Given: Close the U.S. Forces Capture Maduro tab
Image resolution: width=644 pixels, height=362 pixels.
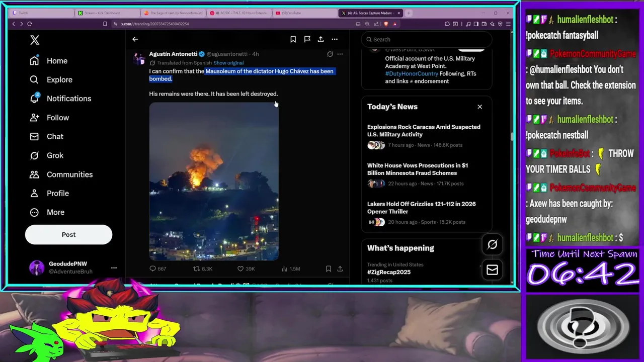Looking at the screenshot, I should pos(399,13).
